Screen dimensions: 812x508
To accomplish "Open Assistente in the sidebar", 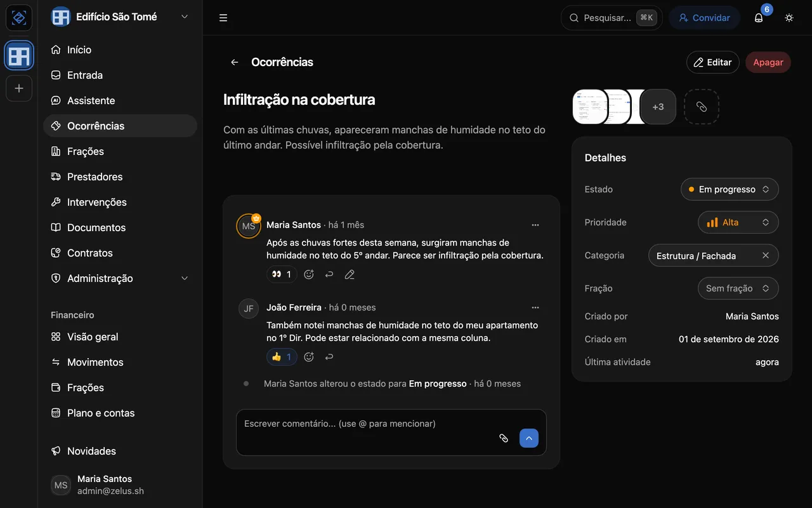I will (x=121, y=100).
